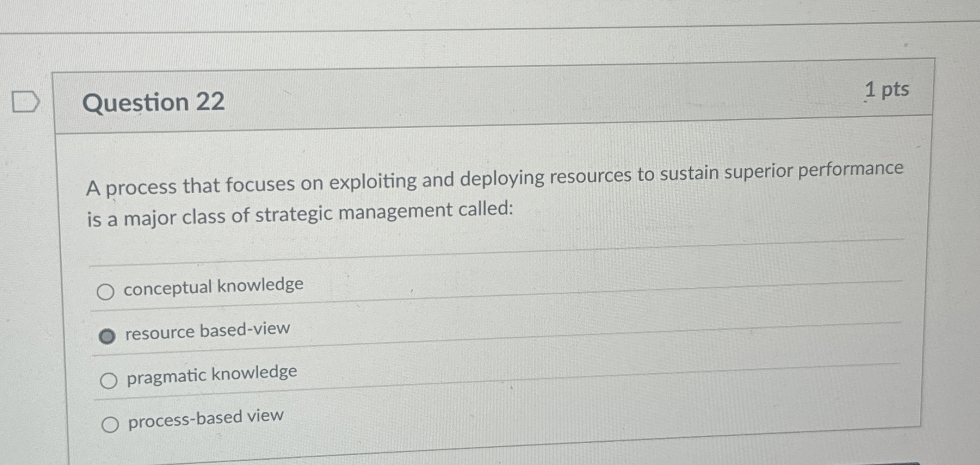The height and width of the screenshot is (465, 980).
Task: Click the empty area above the question box
Action: tap(491, 25)
